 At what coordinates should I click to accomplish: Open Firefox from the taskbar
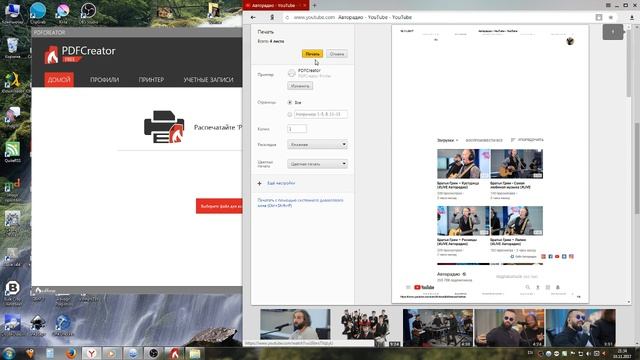coord(71,353)
